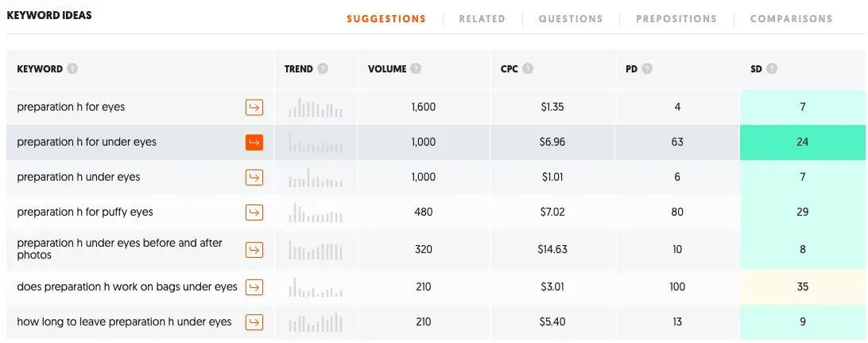Open arrow icon for 'before and after photos' keyword
868x343 pixels.
tap(254, 249)
